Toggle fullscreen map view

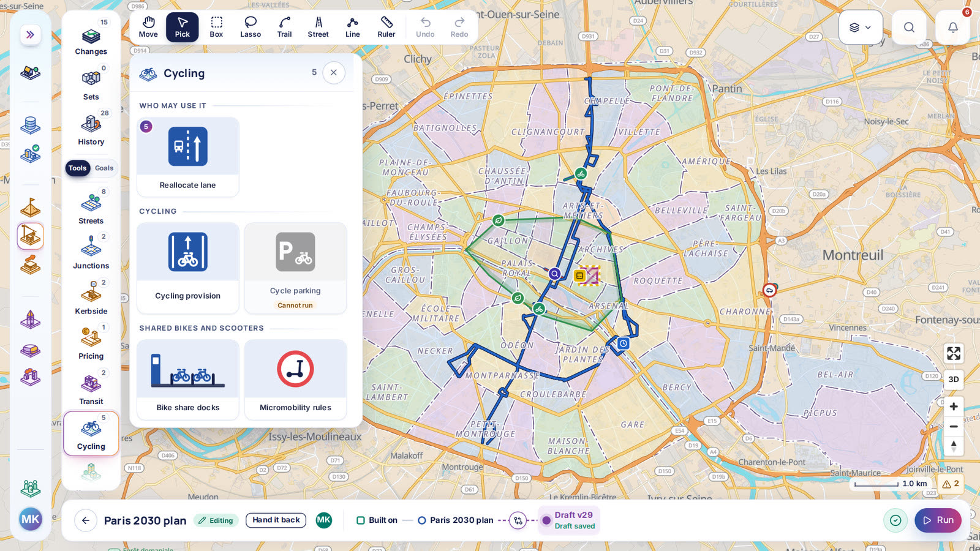[954, 353]
